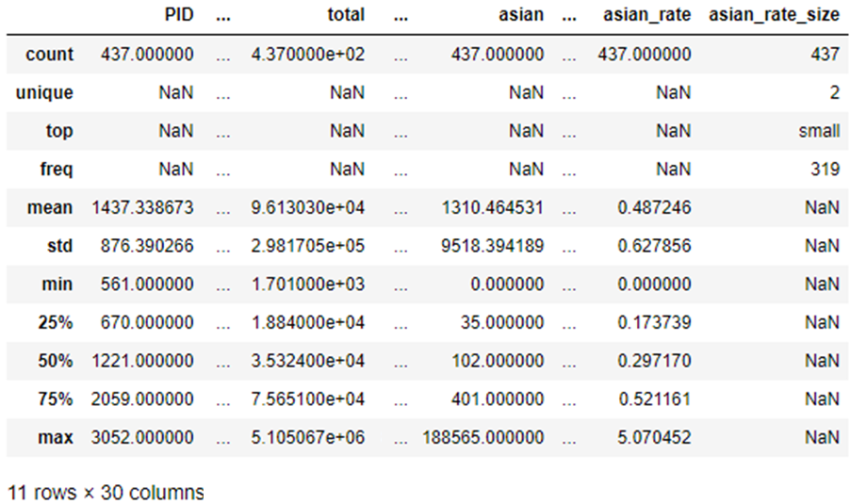Click total count value 4.370000e+02
Image resolution: width=850 pixels, height=504 pixels.
pos(308,55)
